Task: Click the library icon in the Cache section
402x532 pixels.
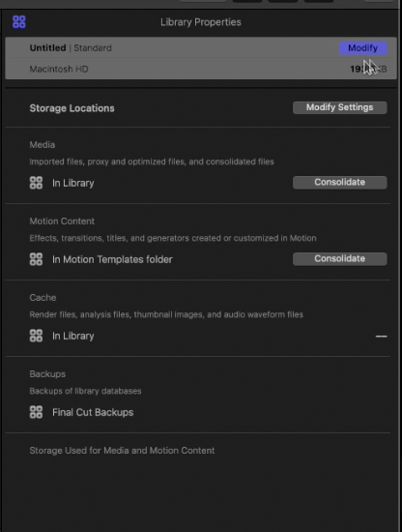Action: [x=36, y=336]
